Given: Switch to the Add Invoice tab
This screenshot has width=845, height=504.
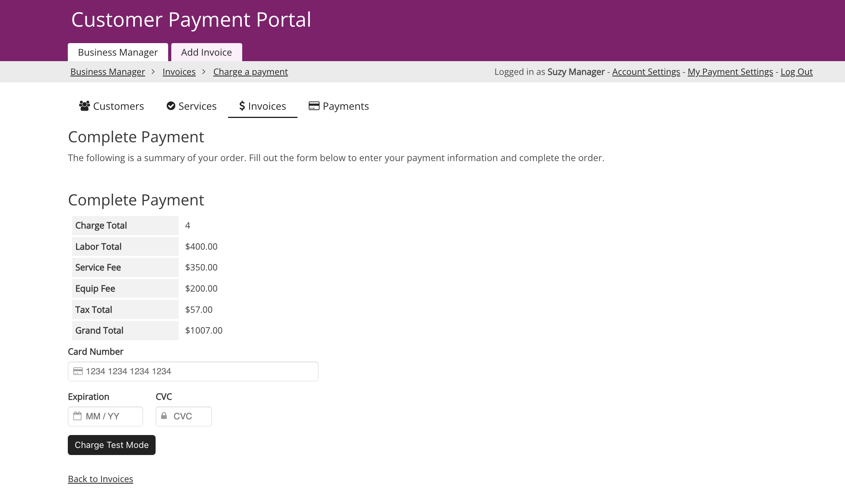Looking at the screenshot, I should [x=207, y=52].
